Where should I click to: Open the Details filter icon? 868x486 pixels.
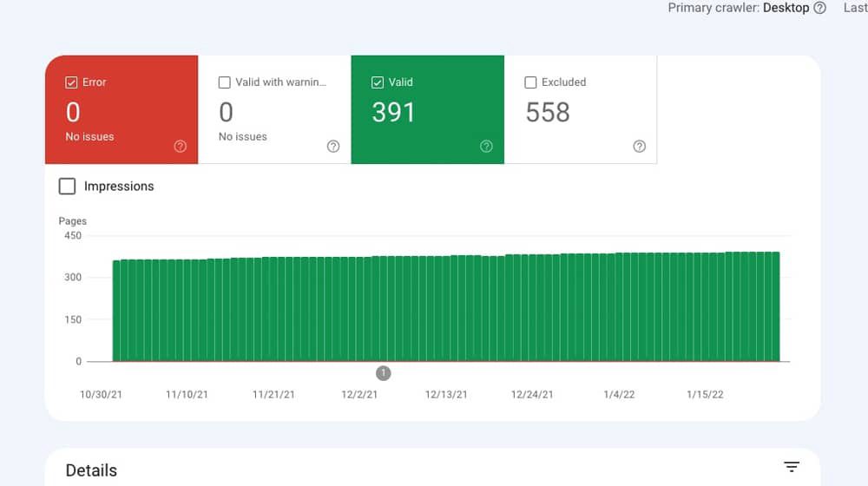point(792,467)
